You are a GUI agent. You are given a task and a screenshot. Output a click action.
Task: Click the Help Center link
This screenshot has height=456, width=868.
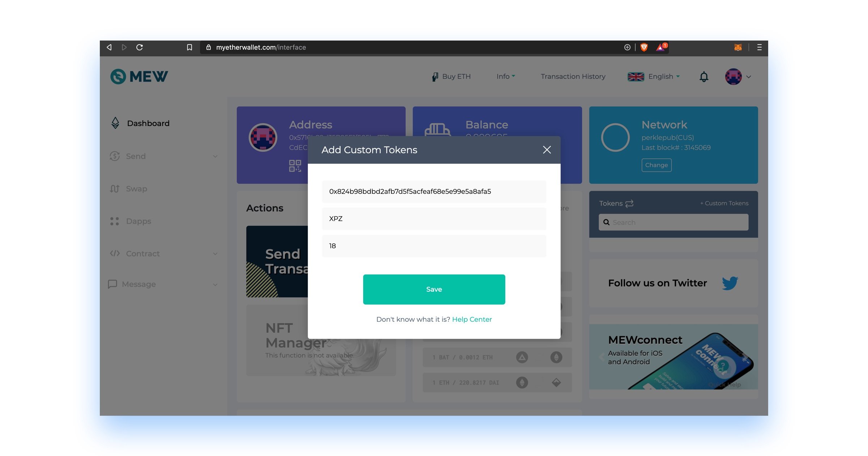point(471,319)
